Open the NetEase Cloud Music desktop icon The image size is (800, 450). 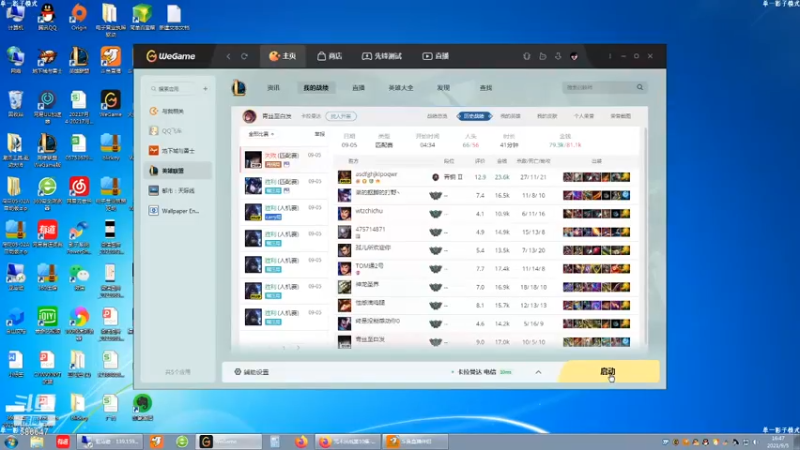pyautogui.click(x=79, y=191)
